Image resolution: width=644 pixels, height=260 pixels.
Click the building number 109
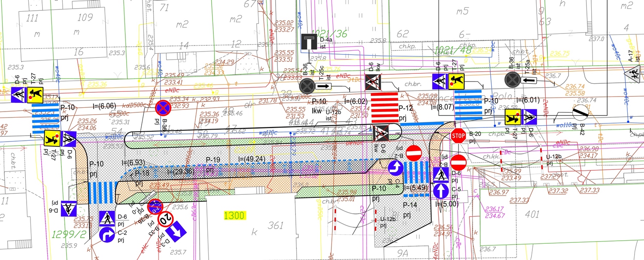(85, 18)
